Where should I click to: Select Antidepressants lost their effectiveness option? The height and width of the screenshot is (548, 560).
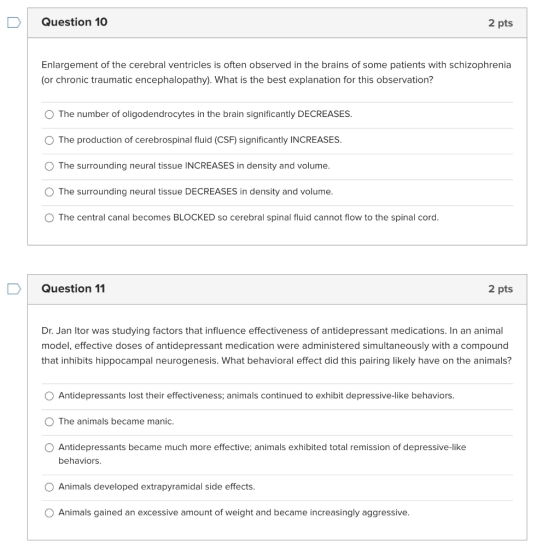tap(49, 396)
